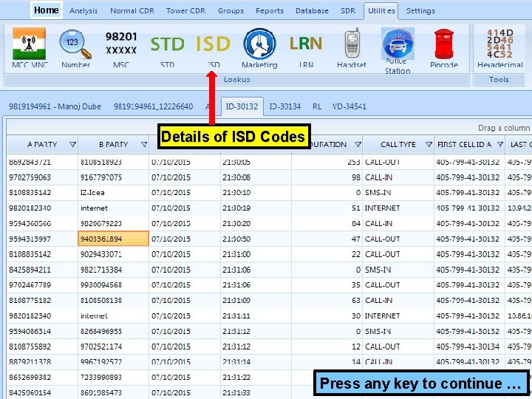
Task: Open the Database ribbon tab
Action: click(x=312, y=11)
